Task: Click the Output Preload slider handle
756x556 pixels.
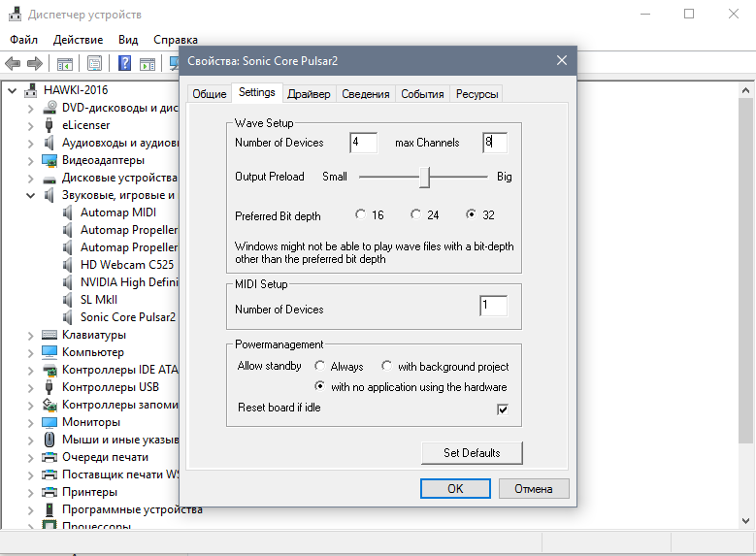Action: (x=424, y=177)
